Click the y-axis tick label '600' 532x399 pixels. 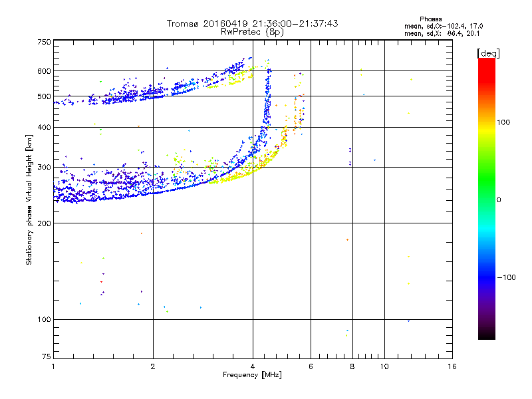point(44,71)
